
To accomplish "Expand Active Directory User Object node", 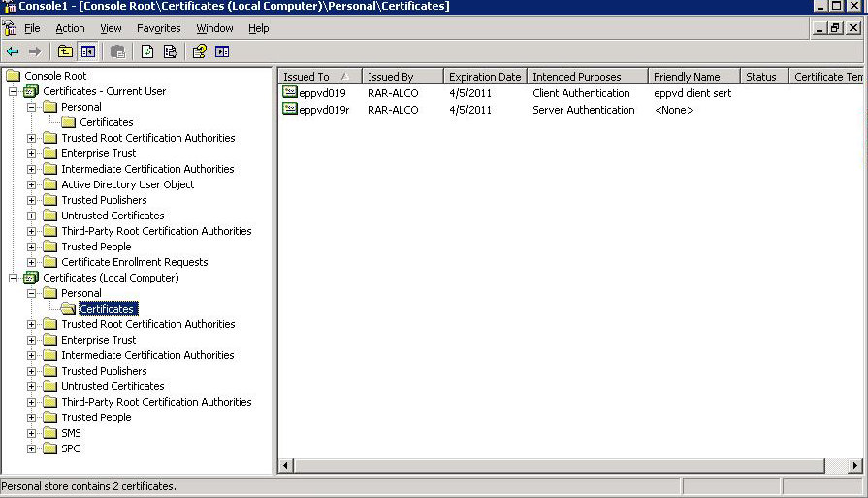I will click(x=32, y=185).
